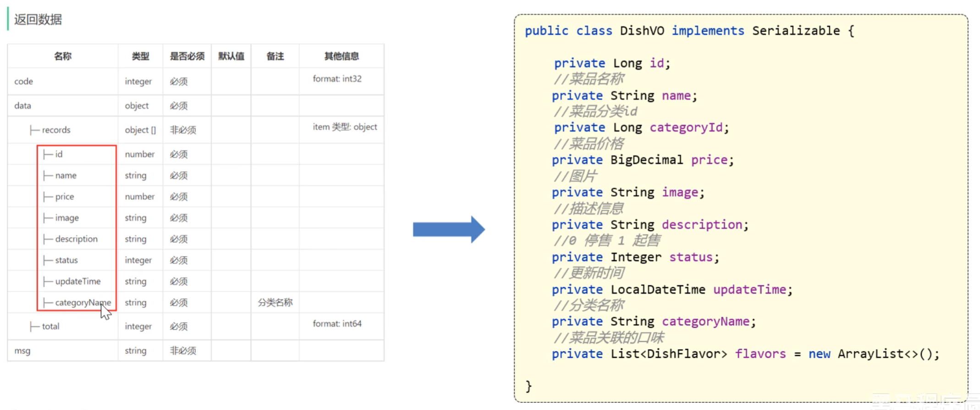Click the '返回数据' section heading
980x410 pixels.
38,19
